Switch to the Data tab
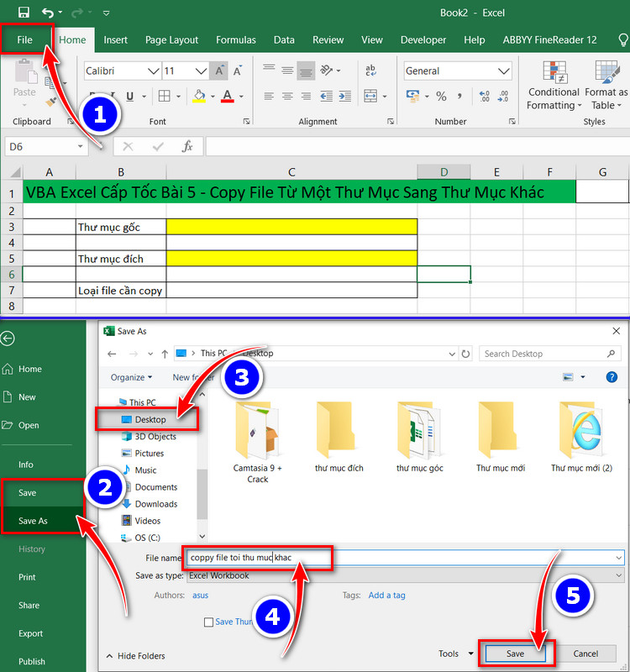Image resolution: width=630 pixels, height=672 pixels. [x=284, y=39]
